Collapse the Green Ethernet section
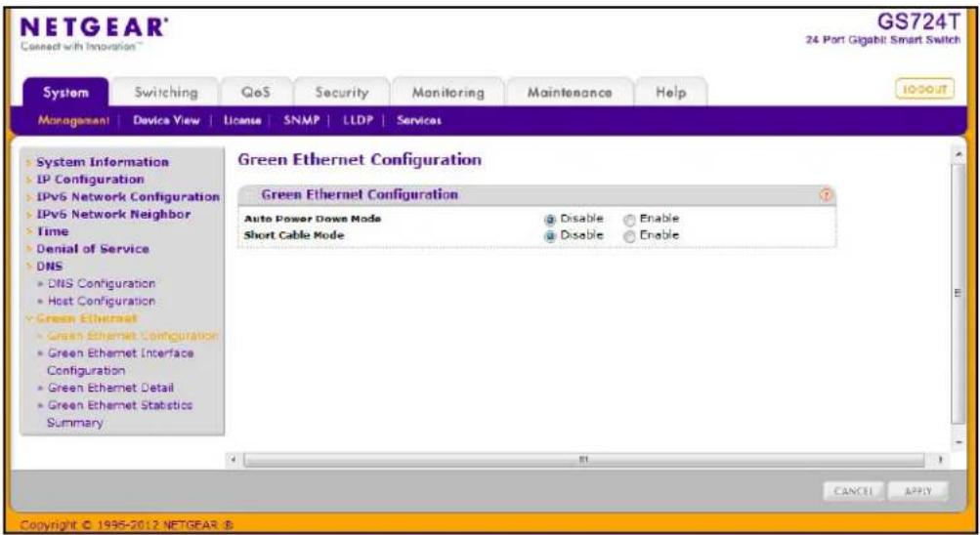980x535 pixels. [x=86, y=318]
